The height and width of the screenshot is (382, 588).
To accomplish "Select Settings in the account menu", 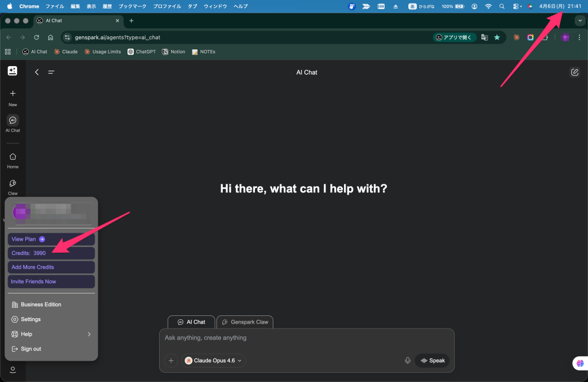I will coord(30,319).
